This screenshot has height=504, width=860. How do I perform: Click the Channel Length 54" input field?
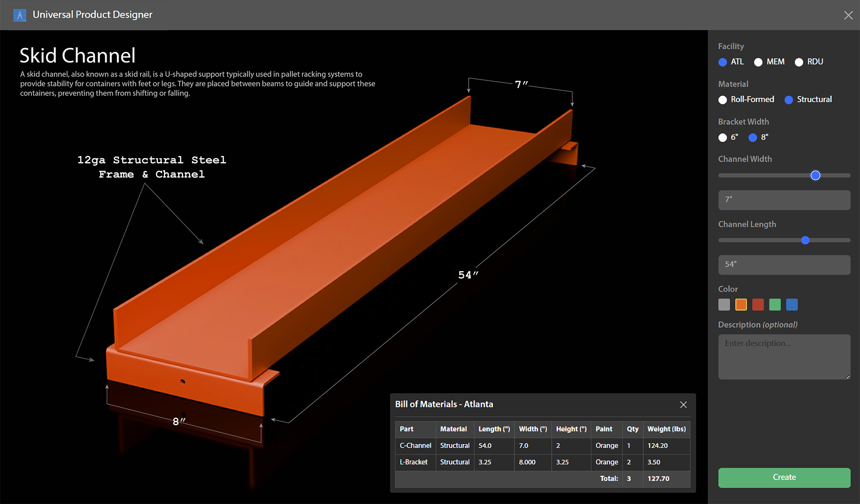(x=784, y=265)
